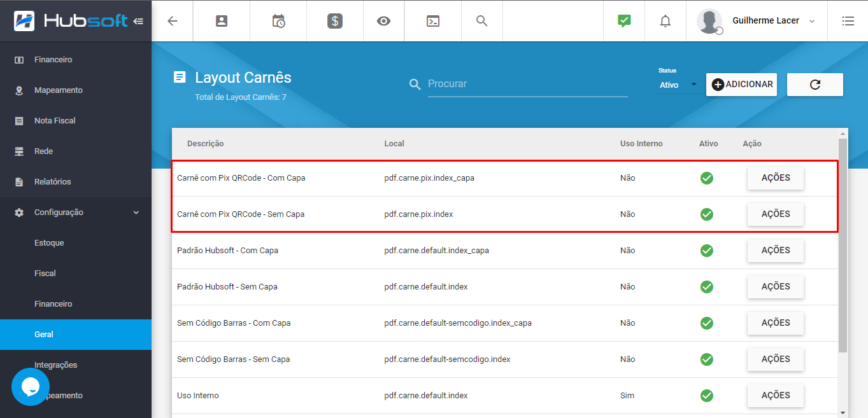The width and height of the screenshot is (868, 418).
Task: Click pdf.carne.pix.index_capa cell
Action: coord(429,178)
